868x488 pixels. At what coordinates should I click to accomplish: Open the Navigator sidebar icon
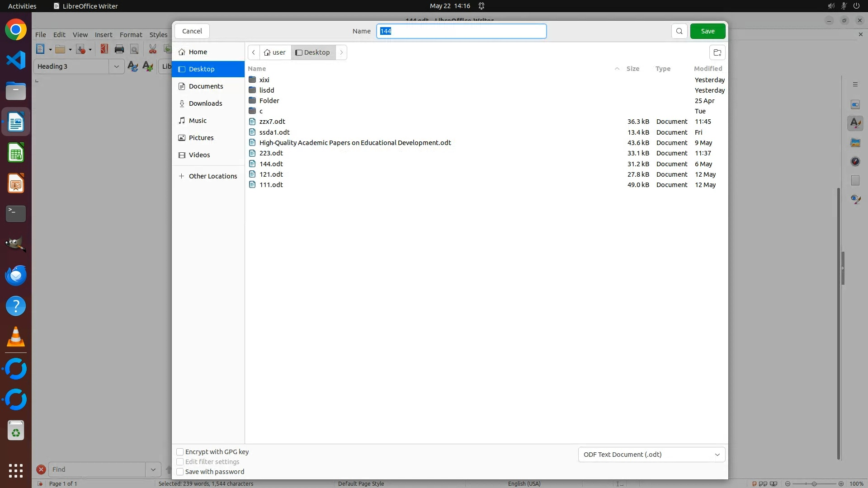855,161
